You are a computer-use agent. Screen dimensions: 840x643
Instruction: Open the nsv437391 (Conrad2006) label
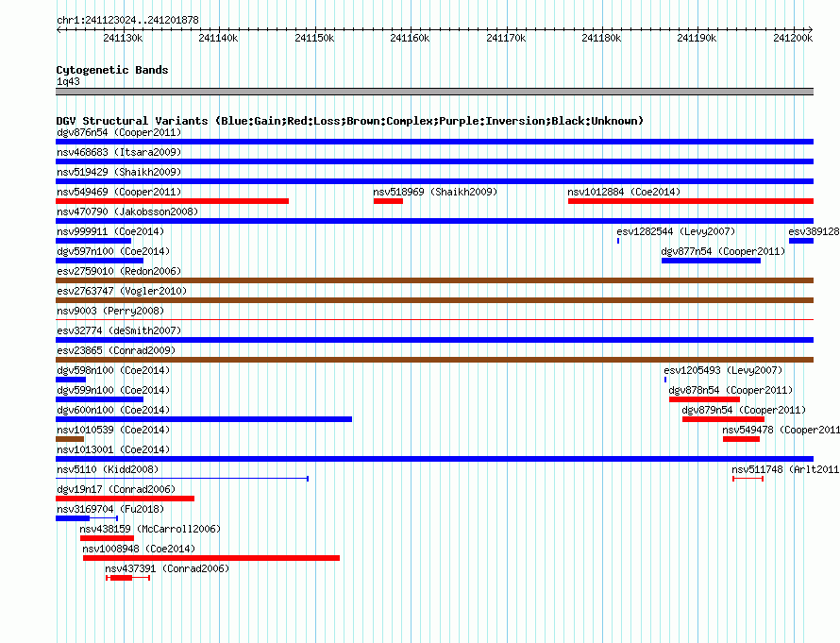pyautogui.click(x=167, y=568)
